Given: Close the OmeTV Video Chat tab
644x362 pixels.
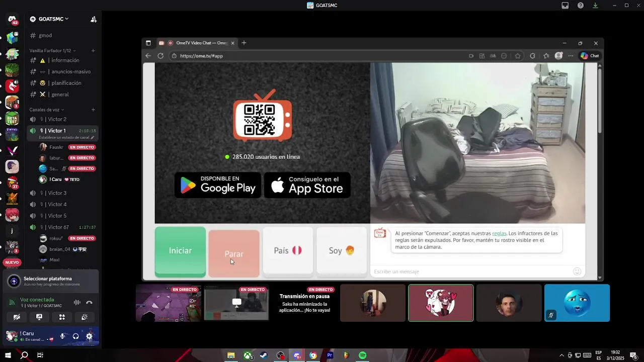Looking at the screenshot, I should pos(232,43).
